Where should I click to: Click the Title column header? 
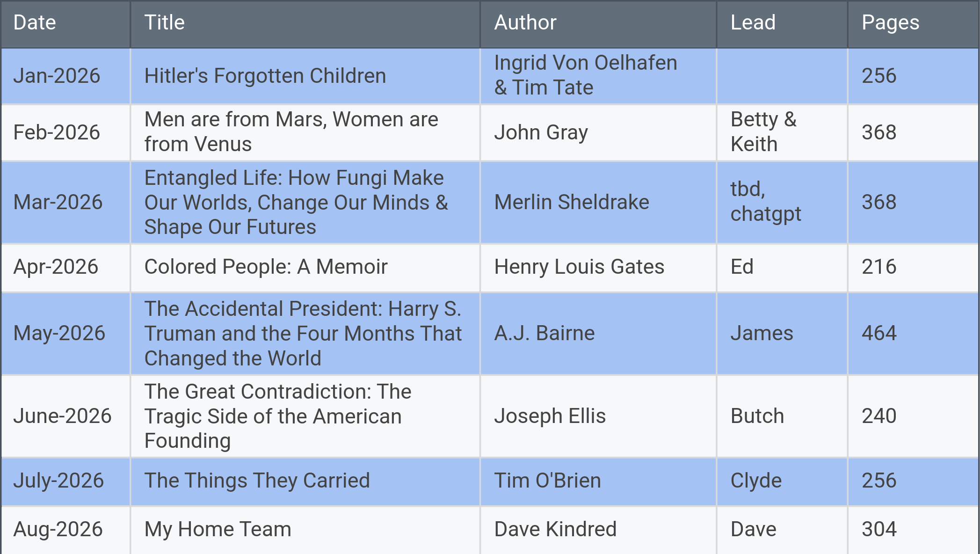pyautogui.click(x=164, y=22)
